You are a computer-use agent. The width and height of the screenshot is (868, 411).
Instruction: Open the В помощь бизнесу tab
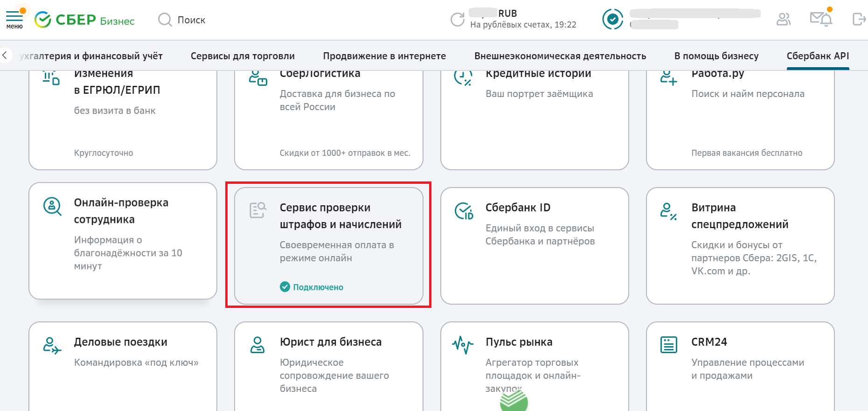coord(716,56)
